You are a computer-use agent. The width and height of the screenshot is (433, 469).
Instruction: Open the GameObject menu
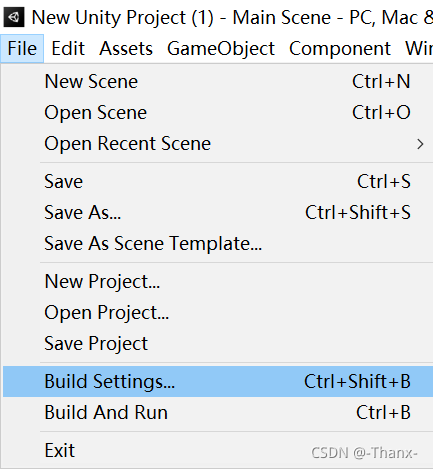pos(221,49)
